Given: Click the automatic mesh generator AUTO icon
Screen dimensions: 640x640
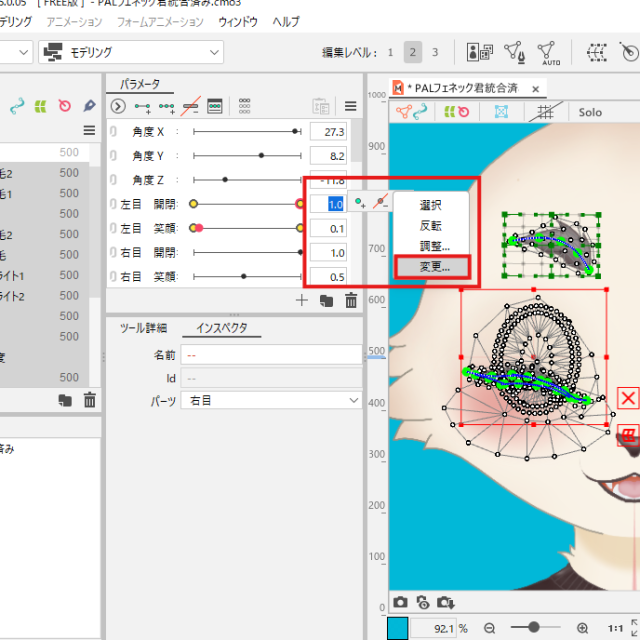Looking at the screenshot, I should tap(547, 52).
